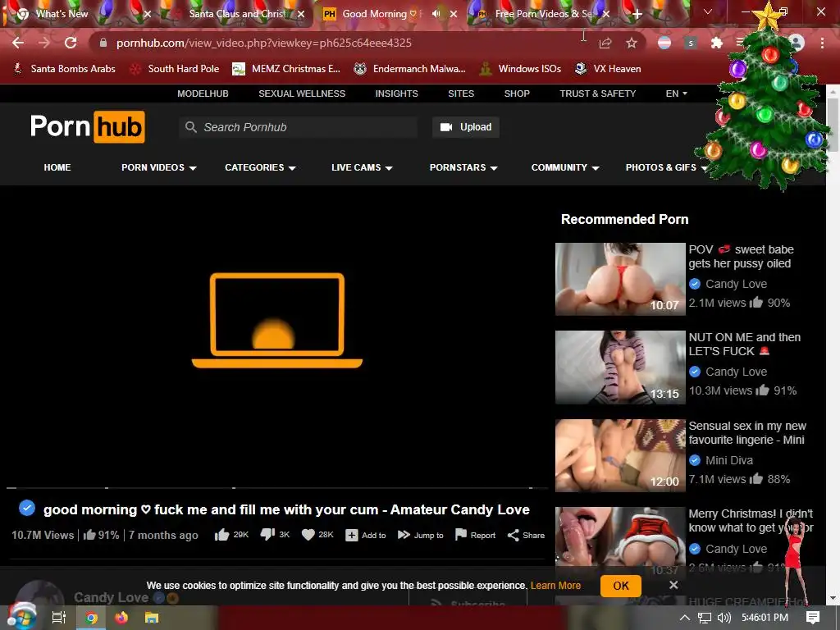Viewport: 840px width, 630px height.
Task: Open the volume control in tray
Action: 724,618
